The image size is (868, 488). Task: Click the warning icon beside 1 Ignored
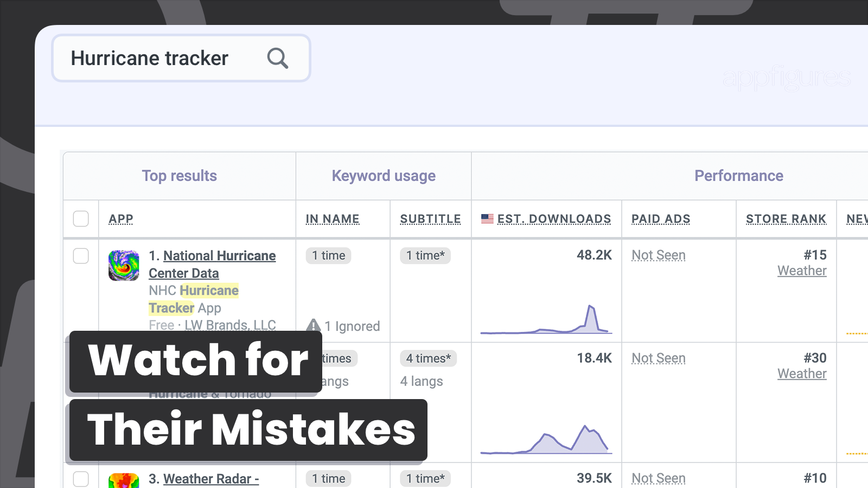pos(314,325)
